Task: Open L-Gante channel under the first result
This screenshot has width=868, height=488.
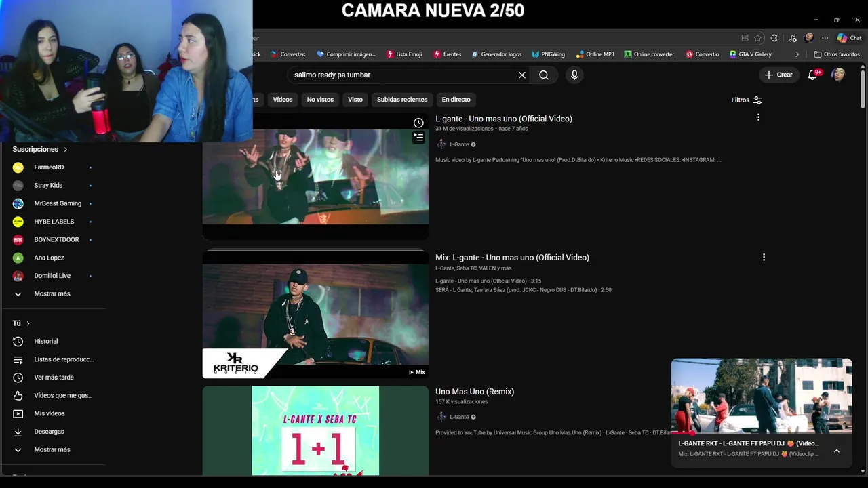Action: tap(459, 144)
